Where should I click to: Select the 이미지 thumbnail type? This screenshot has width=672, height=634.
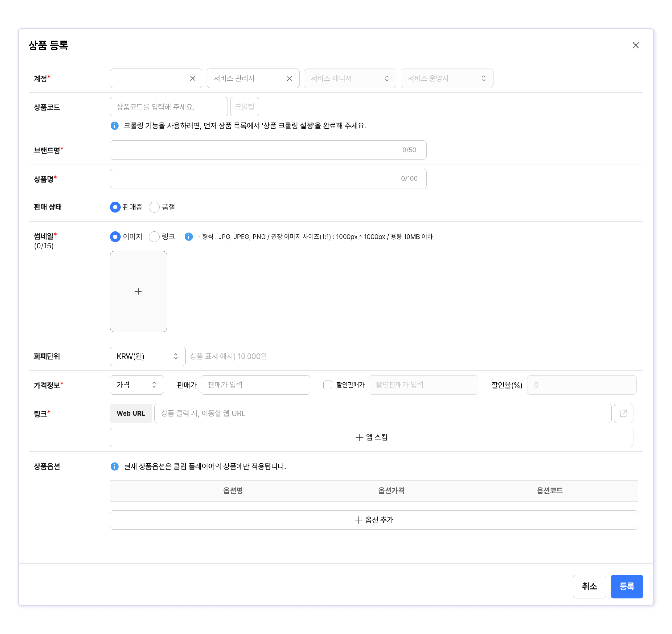click(x=115, y=237)
